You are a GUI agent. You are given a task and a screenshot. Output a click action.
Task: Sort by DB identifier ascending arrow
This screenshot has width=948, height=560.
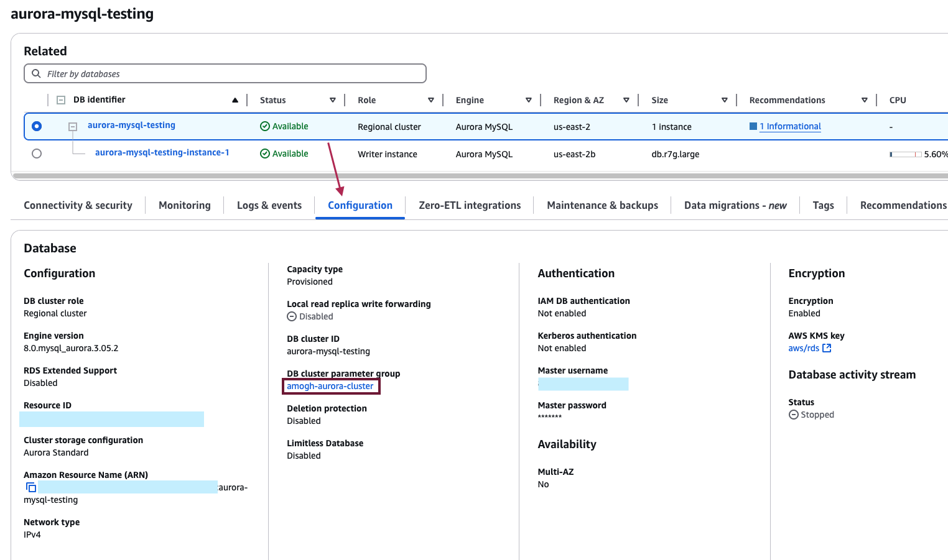pyautogui.click(x=235, y=100)
